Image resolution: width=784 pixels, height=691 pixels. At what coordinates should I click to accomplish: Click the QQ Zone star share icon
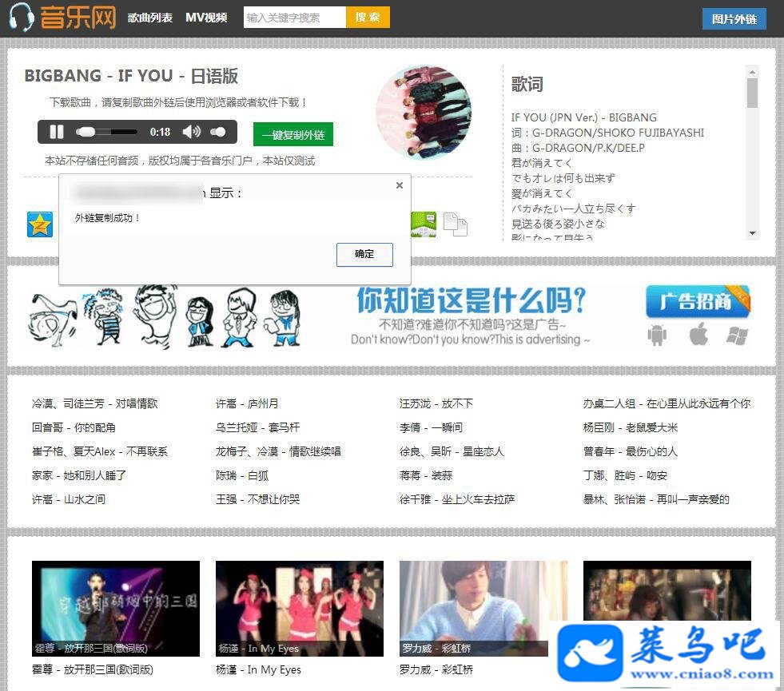click(x=40, y=224)
